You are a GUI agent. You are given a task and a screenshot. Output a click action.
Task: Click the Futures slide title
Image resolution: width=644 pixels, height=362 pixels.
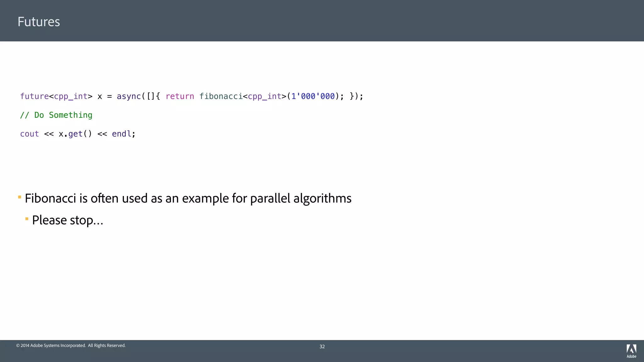pyautogui.click(x=39, y=22)
